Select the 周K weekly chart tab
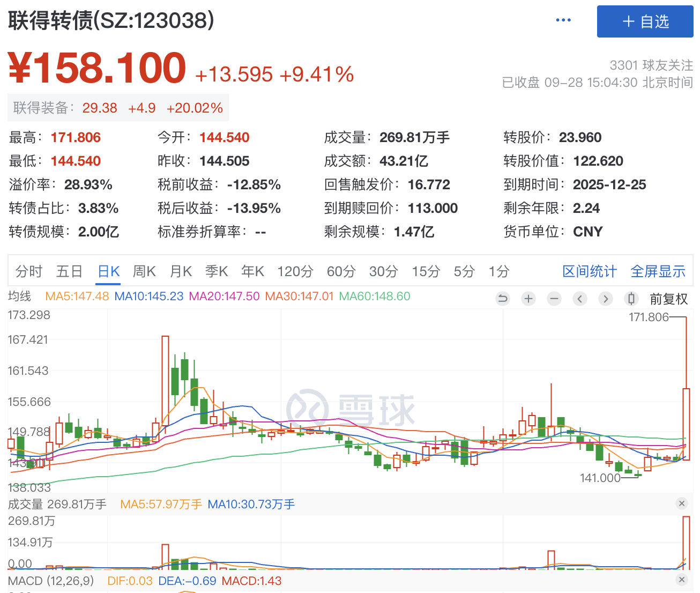Viewport: 700px width, 593px height. tap(144, 271)
